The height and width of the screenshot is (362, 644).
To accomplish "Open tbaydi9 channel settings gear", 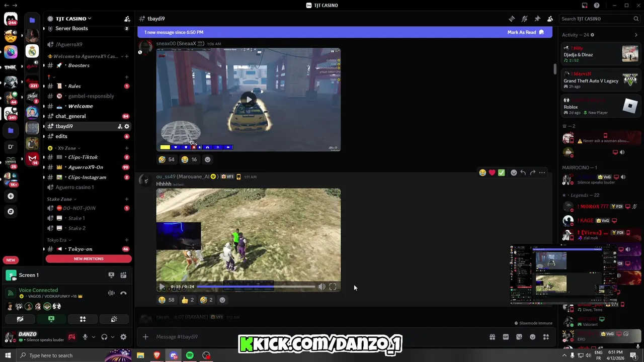I will 127,126.
